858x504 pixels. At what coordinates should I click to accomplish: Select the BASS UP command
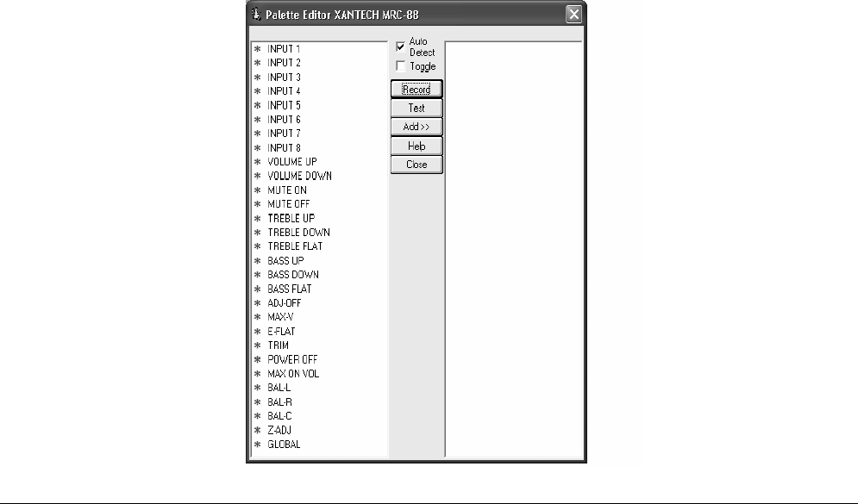(285, 261)
